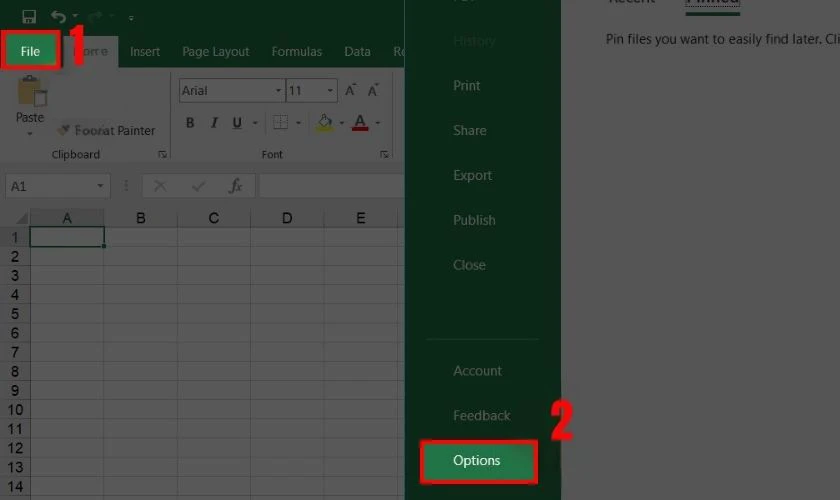Choose Export in the File menu

(472, 175)
